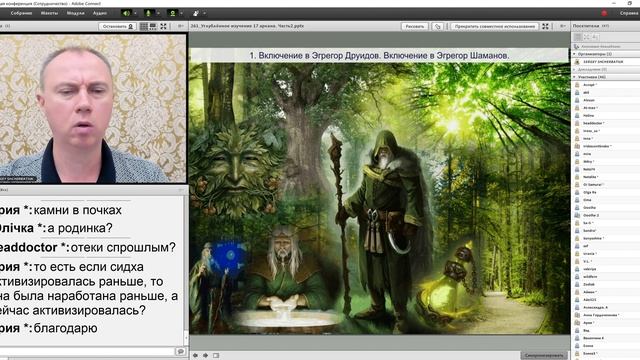The height and width of the screenshot is (360, 640).
Task: Go to the next slide
Action: [205, 356]
